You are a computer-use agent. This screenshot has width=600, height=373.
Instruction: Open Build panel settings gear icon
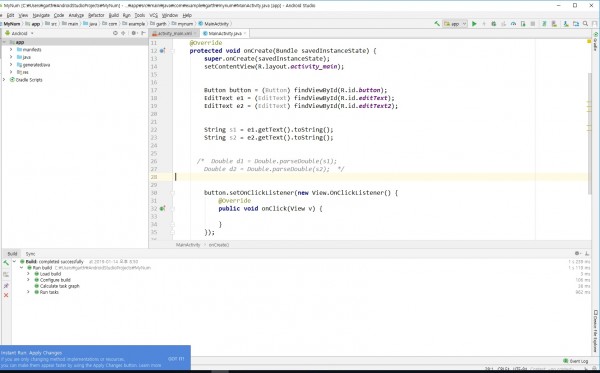577,253
